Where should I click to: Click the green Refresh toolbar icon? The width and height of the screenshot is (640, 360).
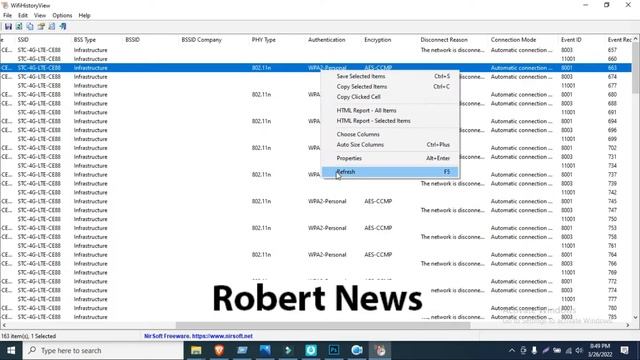19,27
